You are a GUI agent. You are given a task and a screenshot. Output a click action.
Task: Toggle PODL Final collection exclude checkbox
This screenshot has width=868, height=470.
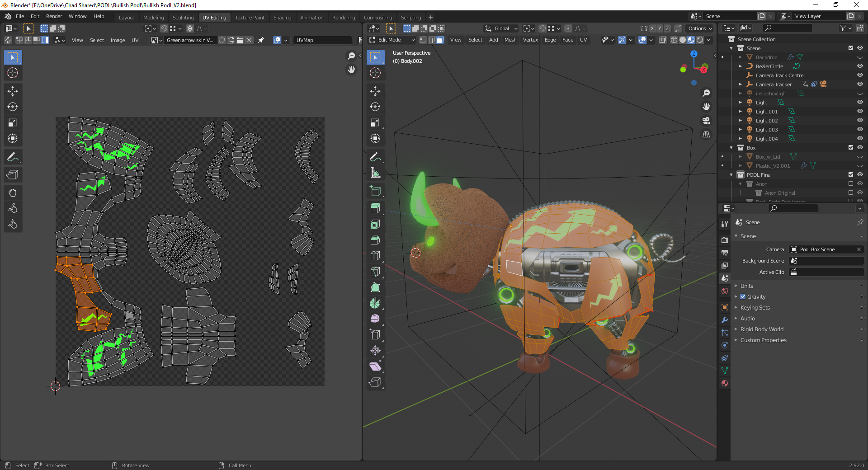[850, 175]
